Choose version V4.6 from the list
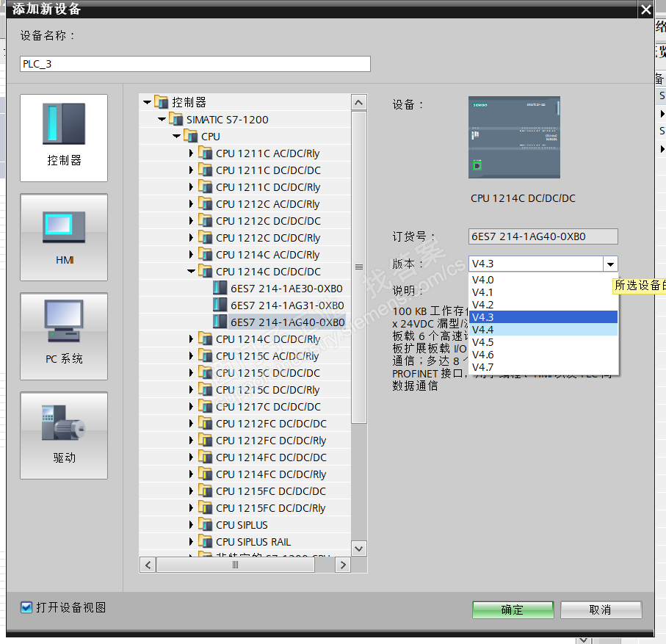666x644 pixels. tap(543, 354)
